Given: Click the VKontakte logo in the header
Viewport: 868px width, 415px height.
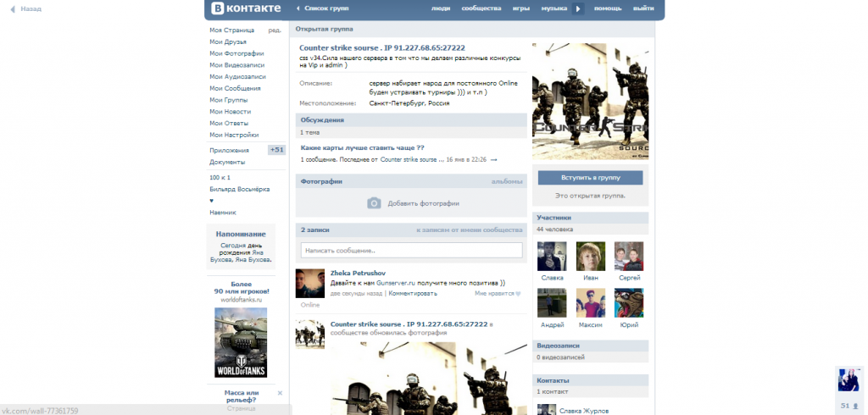Looking at the screenshot, I should [245, 9].
